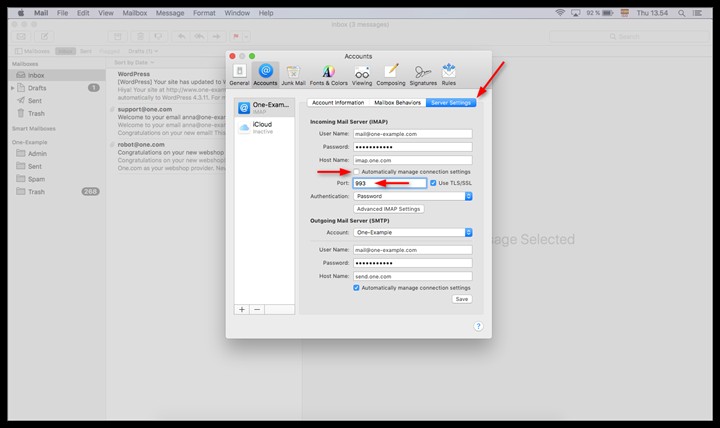Screen dimensions: 720x428
Task: Expand the Drafts mailbox triangle
Action: (x=13, y=88)
